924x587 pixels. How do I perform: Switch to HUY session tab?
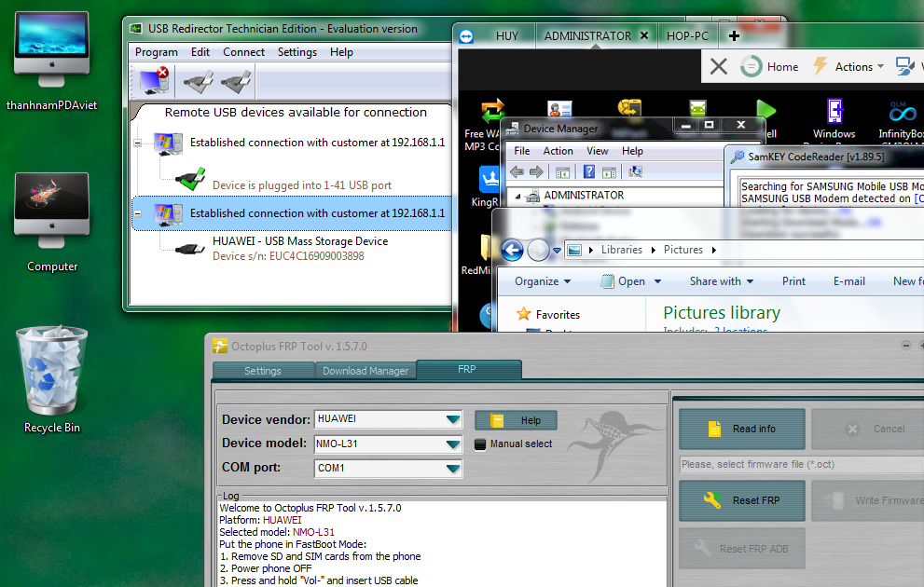[x=507, y=36]
